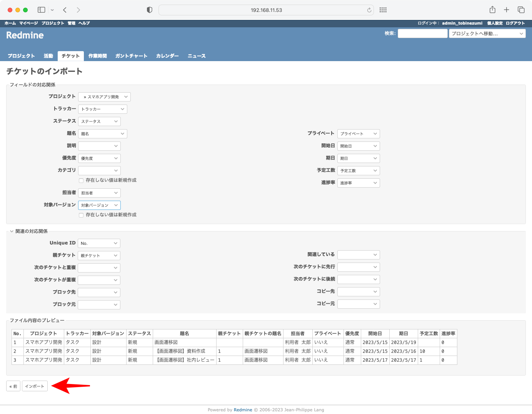The width and height of the screenshot is (532, 414).
Task: Open the トラッカー mapping dropdown
Action: click(102, 109)
